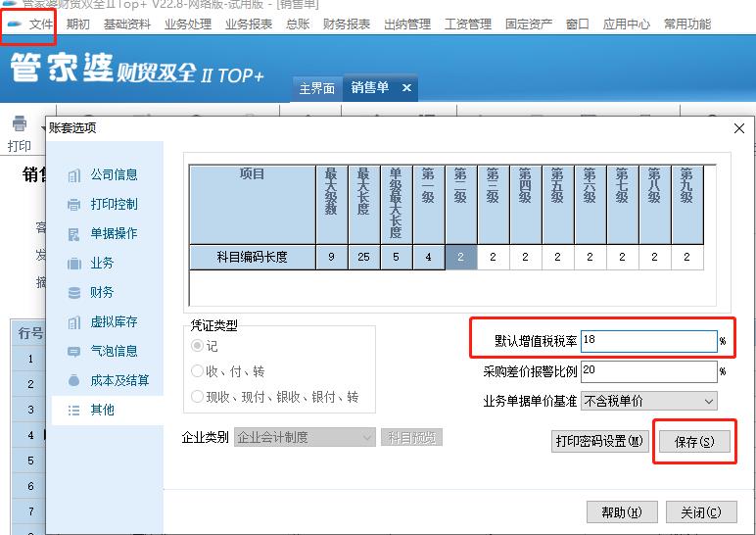Viewport: 756px width, 535px height.
Task: Open the 出纳管理 menu
Action: pyautogui.click(x=407, y=24)
